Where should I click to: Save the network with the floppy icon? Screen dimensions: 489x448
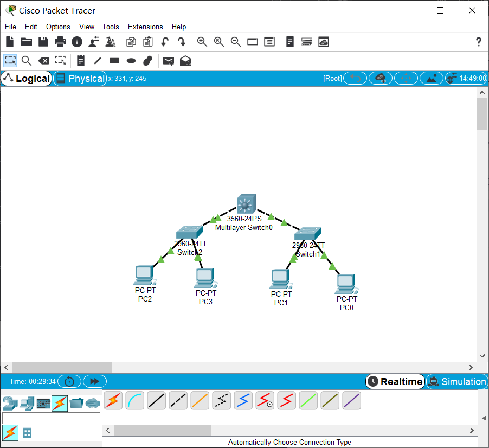click(43, 42)
